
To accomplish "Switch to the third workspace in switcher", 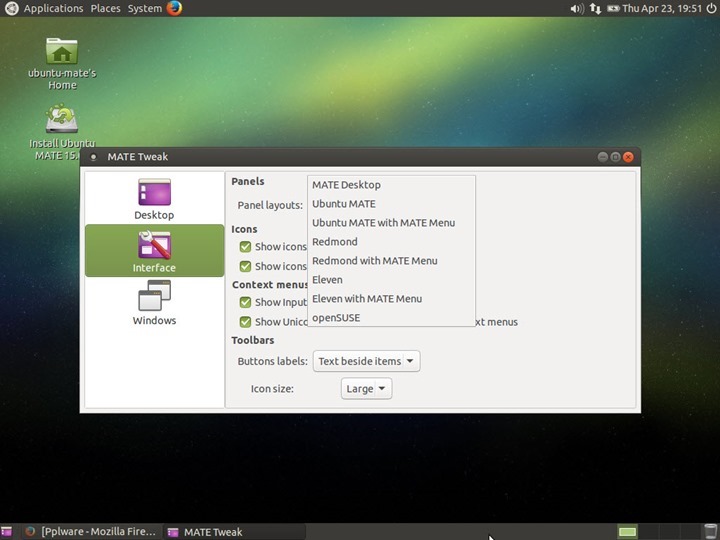I will [x=669, y=532].
